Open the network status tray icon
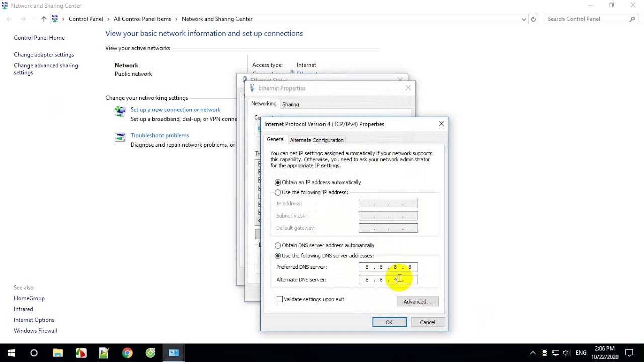Screen dimensions: 644x362 555,353
